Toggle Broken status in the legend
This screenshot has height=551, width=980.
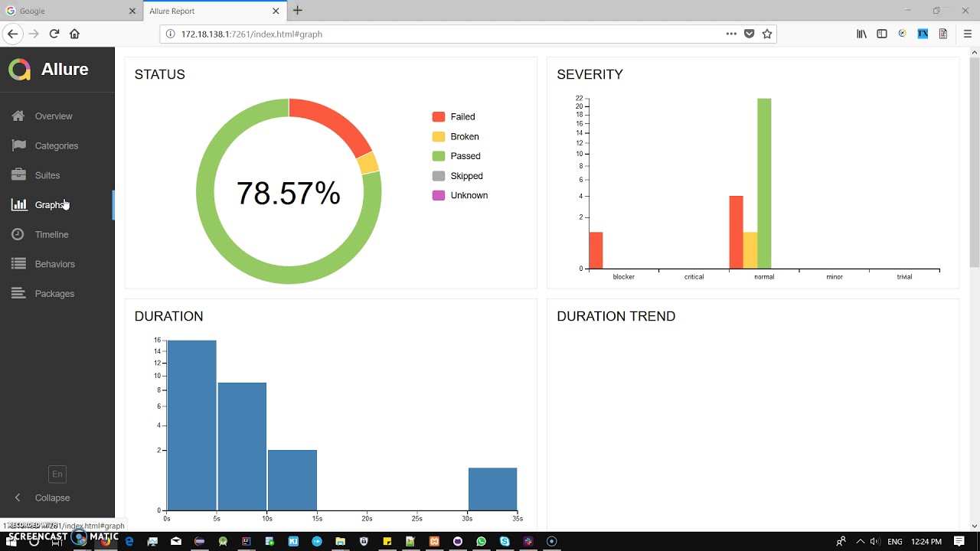456,136
